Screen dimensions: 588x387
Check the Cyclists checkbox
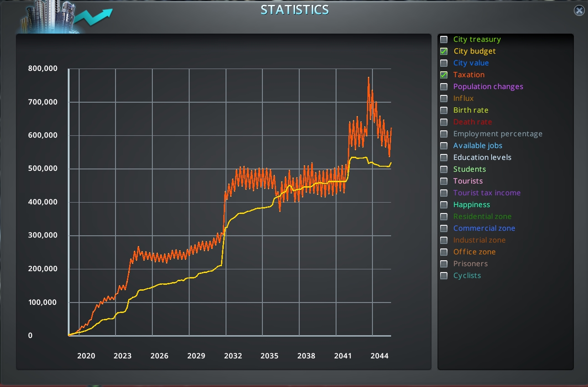[x=444, y=276]
